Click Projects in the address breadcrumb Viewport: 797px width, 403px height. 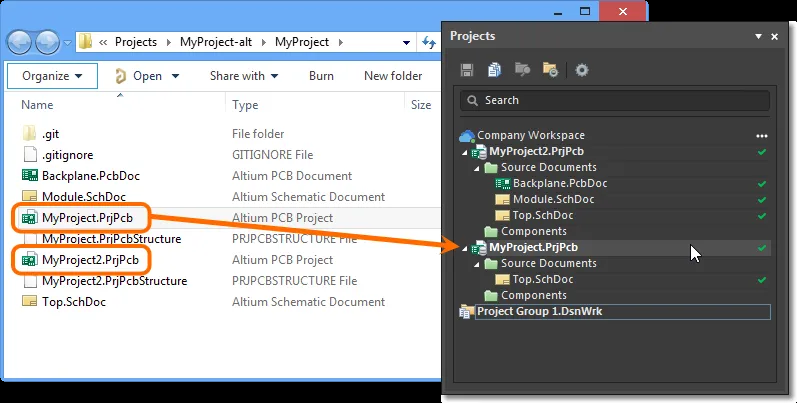click(136, 42)
